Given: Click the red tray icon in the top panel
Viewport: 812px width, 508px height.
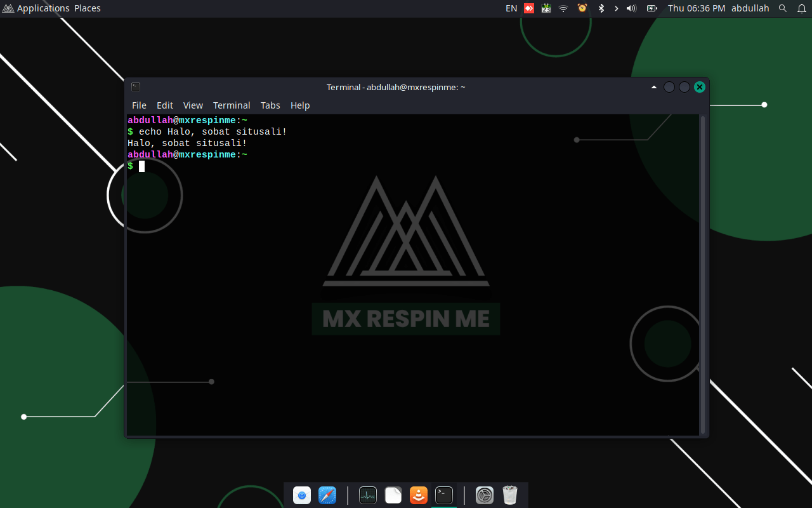Looking at the screenshot, I should pyautogui.click(x=529, y=8).
